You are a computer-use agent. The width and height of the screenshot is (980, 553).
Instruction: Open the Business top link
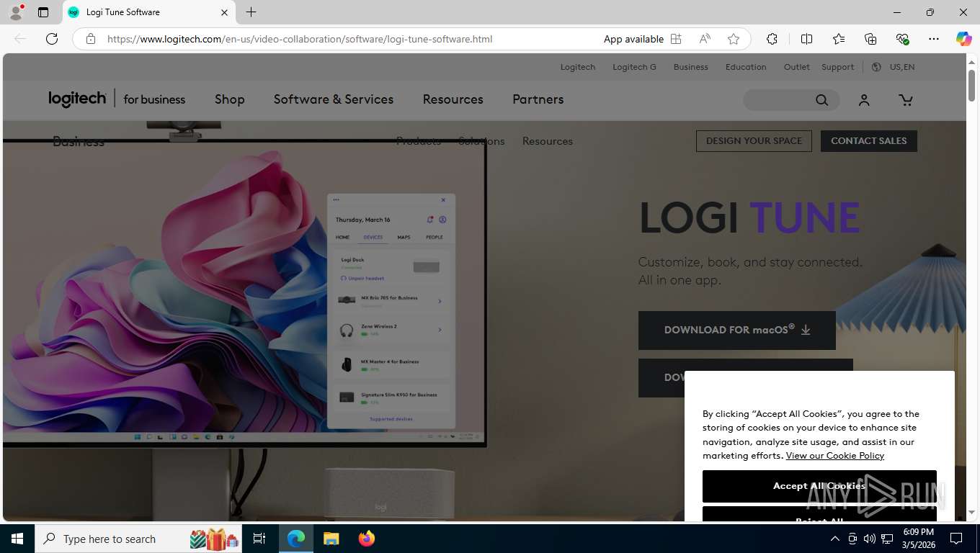coord(690,67)
